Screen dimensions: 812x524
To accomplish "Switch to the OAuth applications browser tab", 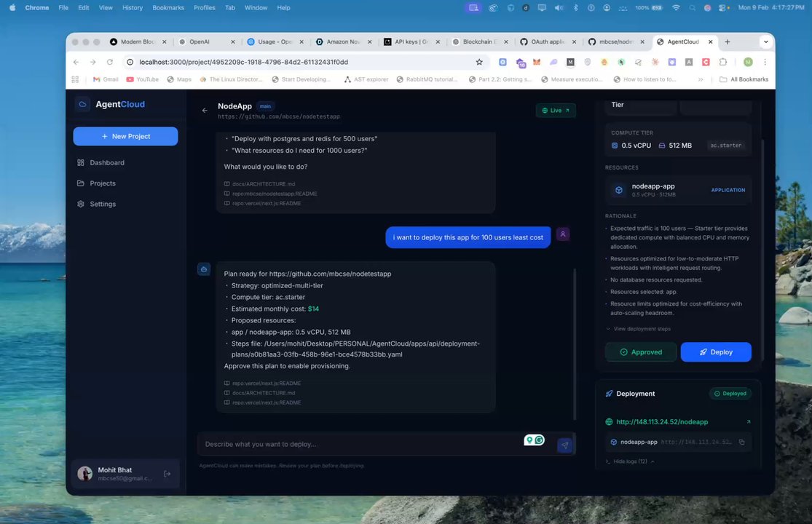I will [x=548, y=42].
